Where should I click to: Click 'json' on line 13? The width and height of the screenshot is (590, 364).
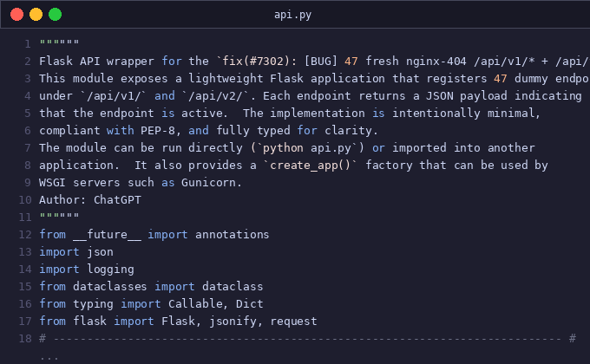[100, 252]
